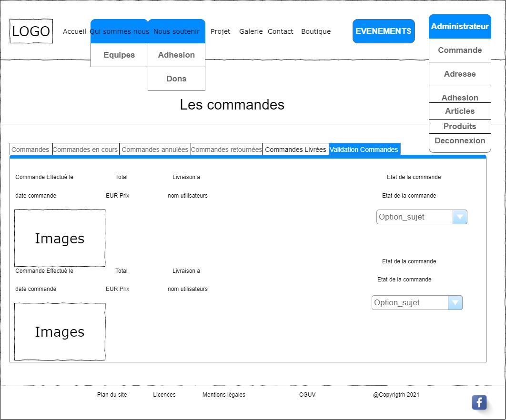
Task: Click Deconnexion in the admin menu
Action: point(460,141)
